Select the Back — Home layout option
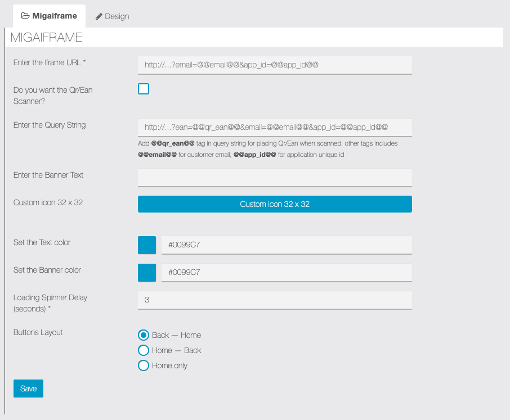The image size is (510, 420). pos(144,335)
